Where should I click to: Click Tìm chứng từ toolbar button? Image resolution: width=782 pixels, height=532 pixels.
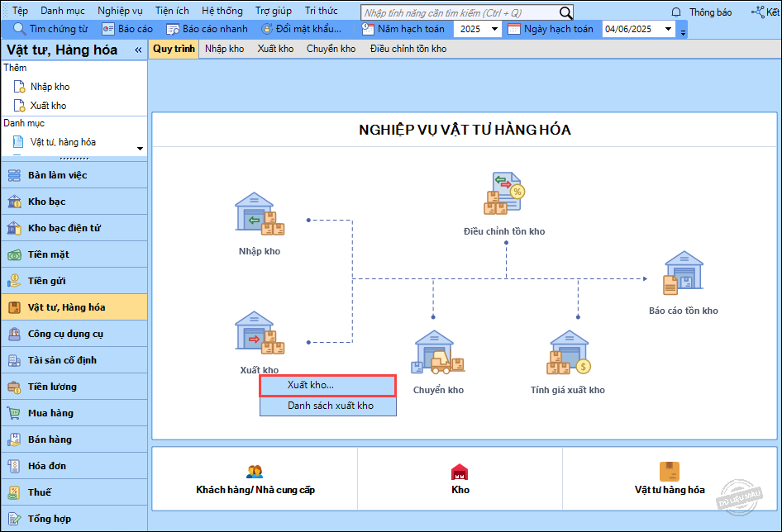[x=50, y=29]
